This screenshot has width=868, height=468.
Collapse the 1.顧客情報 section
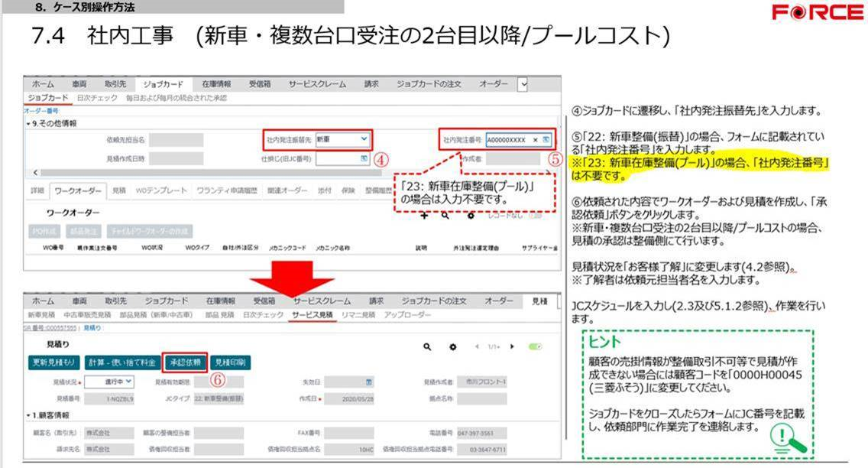pyautogui.click(x=28, y=415)
